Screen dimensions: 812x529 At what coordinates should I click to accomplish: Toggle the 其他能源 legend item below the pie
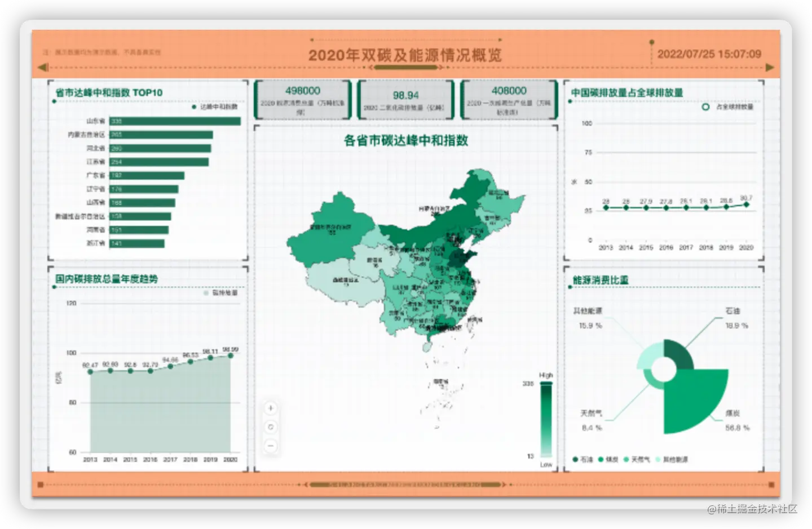(x=672, y=459)
